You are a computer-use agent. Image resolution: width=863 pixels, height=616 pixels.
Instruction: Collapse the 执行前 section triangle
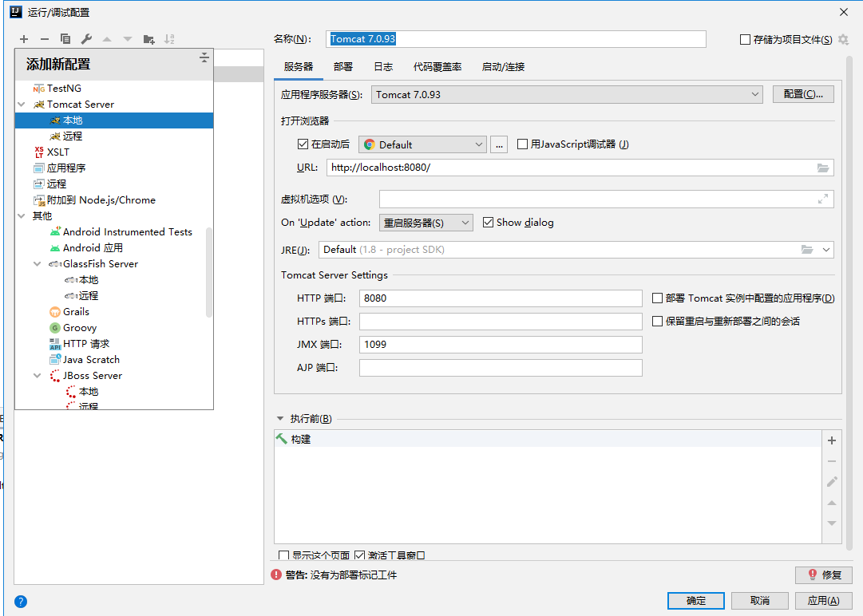[x=280, y=419]
